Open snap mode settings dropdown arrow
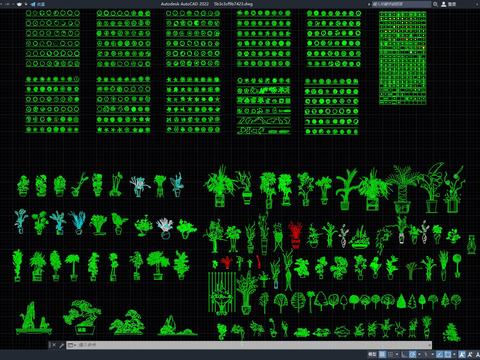This screenshot has width=480, height=360. pos(397,354)
